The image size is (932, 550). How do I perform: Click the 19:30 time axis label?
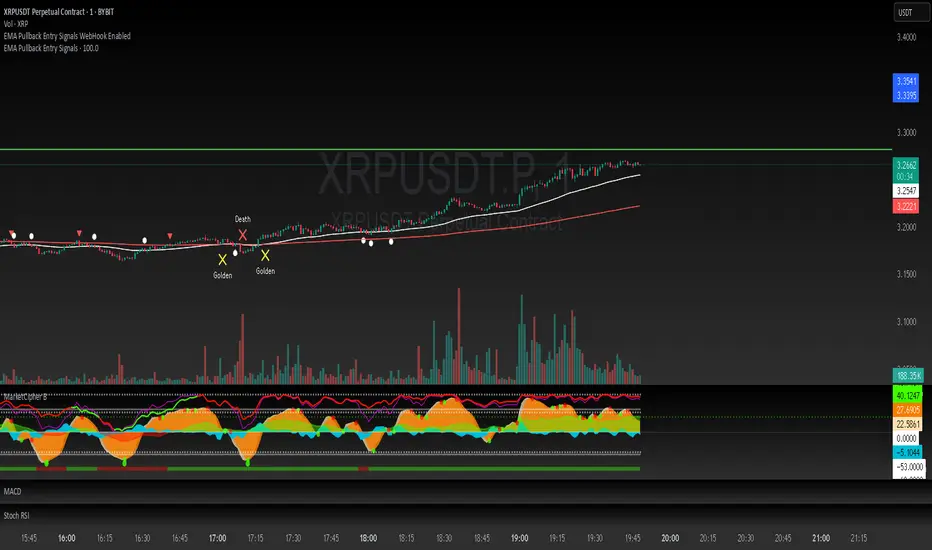point(594,538)
